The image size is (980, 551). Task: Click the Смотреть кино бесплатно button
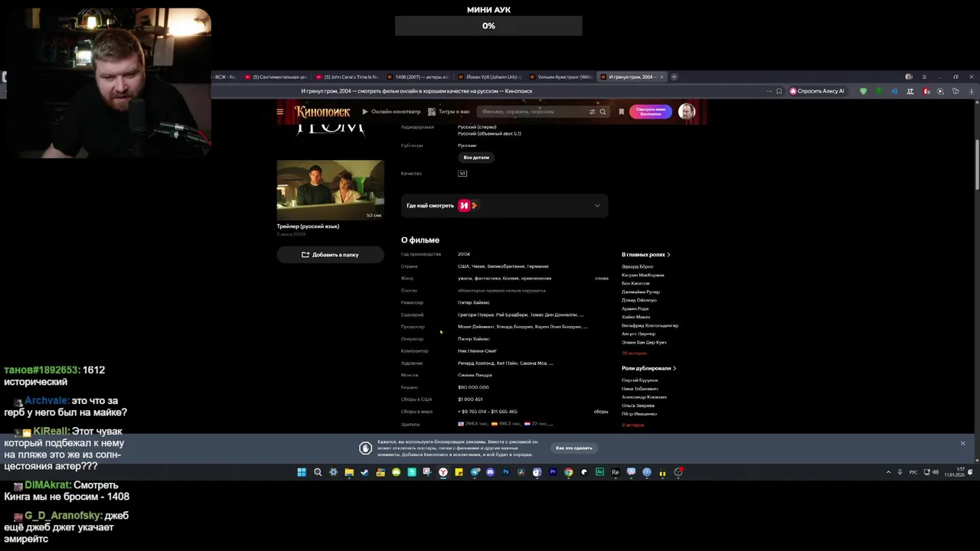[650, 112]
